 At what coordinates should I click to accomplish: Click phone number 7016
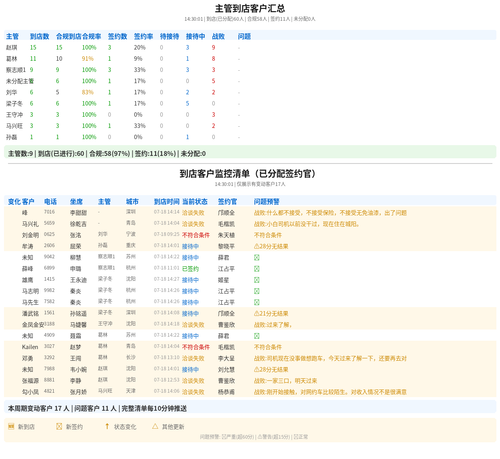(x=49, y=212)
